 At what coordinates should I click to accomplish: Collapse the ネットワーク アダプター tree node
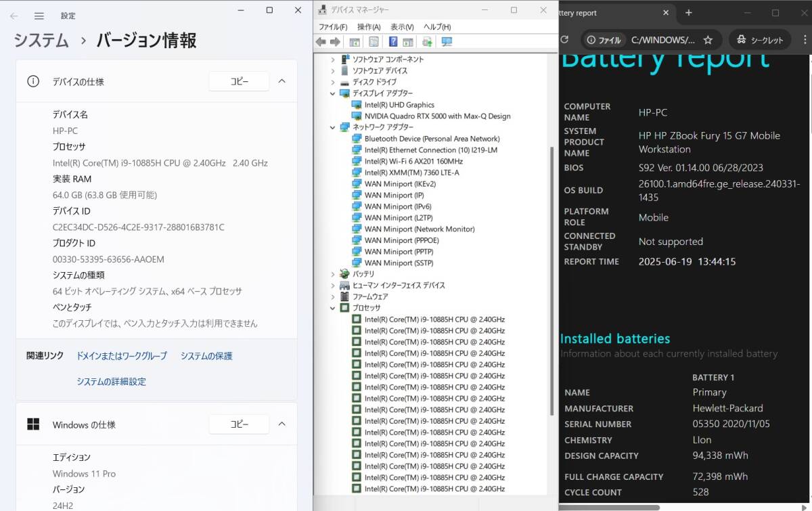click(333, 127)
